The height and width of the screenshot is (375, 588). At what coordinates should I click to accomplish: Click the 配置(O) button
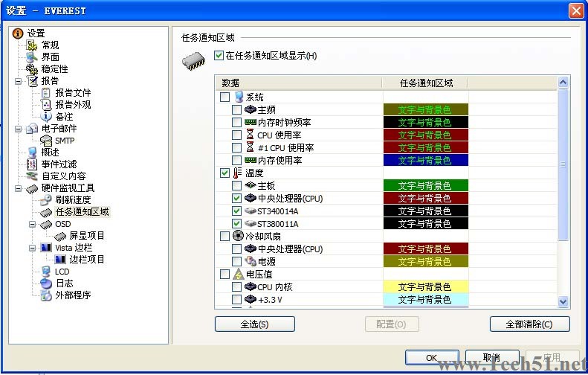pyautogui.click(x=392, y=324)
